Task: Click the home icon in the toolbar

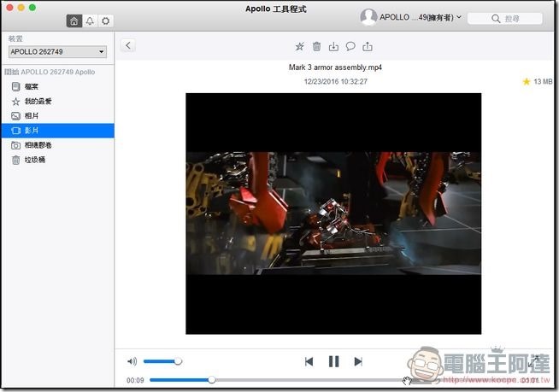Action: [x=74, y=20]
